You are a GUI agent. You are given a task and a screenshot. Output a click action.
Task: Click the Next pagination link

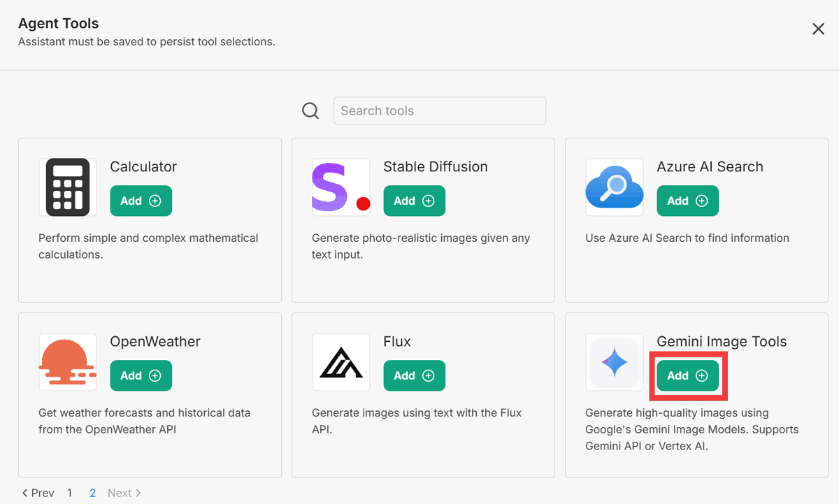pyautogui.click(x=124, y=493)
